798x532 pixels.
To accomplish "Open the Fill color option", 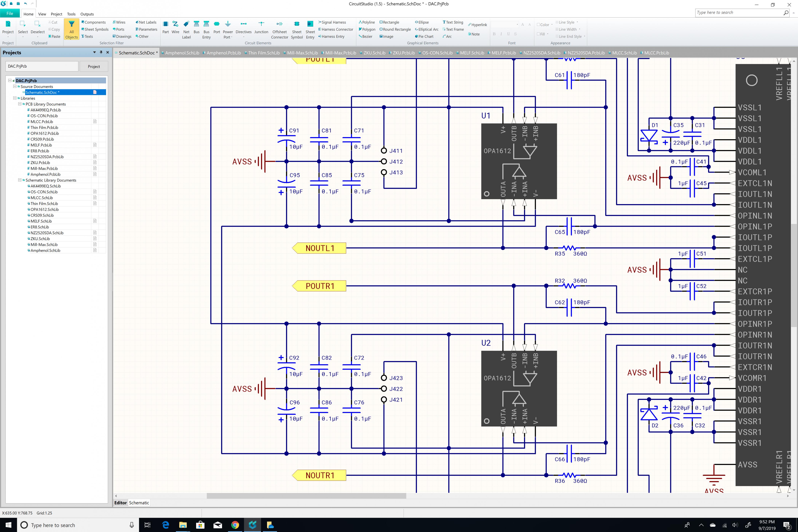I will pyautogui.click(x=542, y=34).
